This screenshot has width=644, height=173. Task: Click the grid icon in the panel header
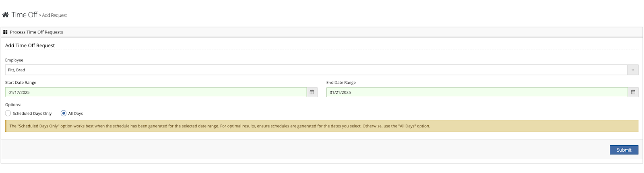[x=5, y=32]
